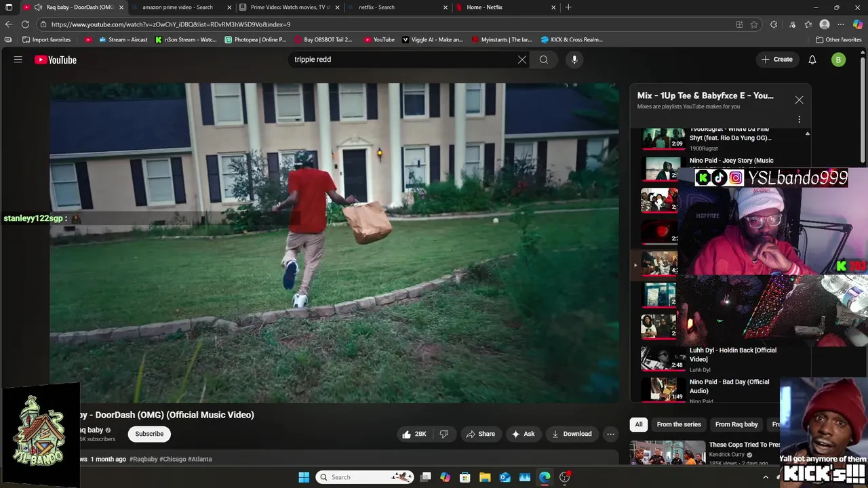Run the YouTube search magnifier button
Viewport: 868px width, 488px height.
point(544,60)
